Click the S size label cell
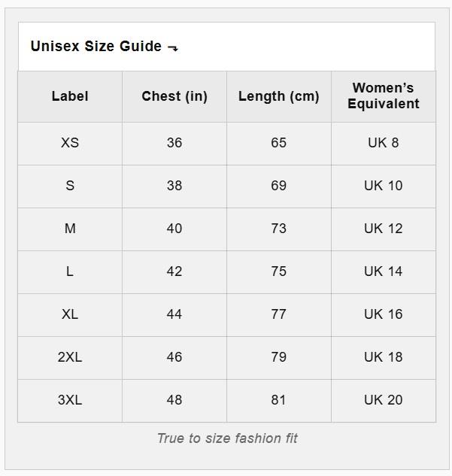The height and width of the screenshot is (476, 452). [70, 186]
